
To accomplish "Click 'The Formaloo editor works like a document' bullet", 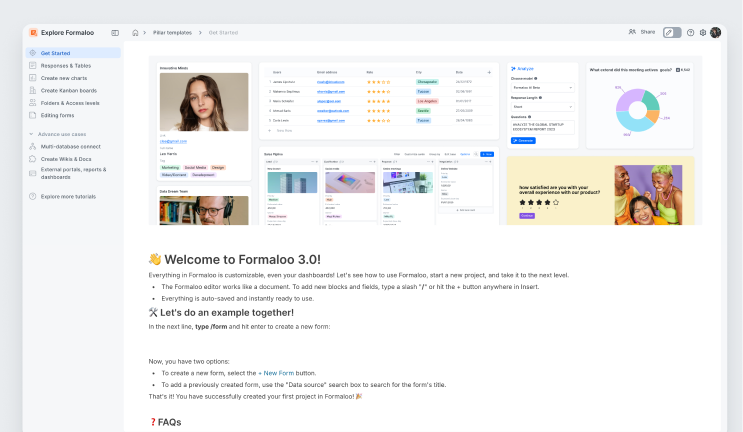I will tap(350, 287).
